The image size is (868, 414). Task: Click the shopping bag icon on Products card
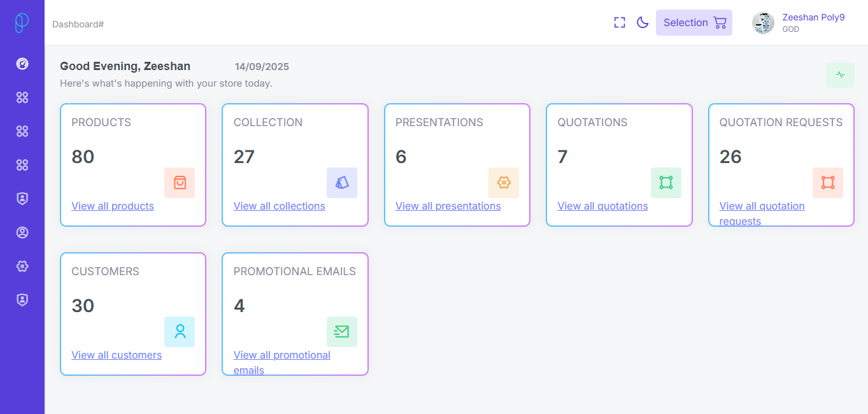pyautogui.click(x=180, y=183)
